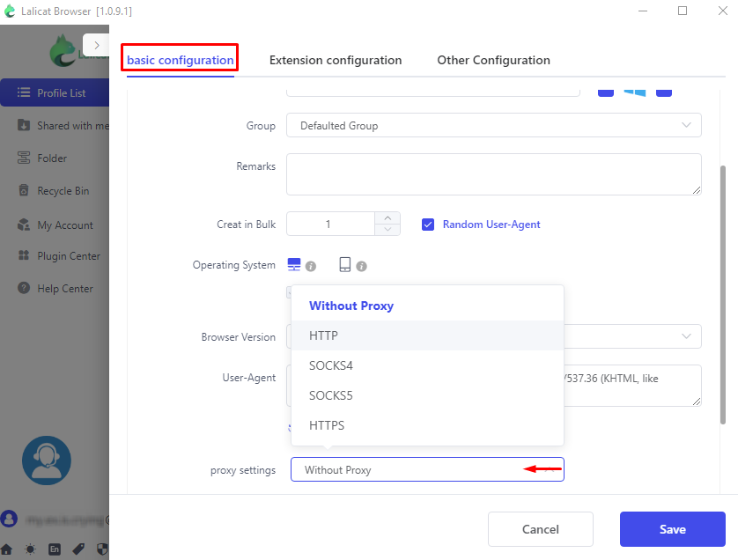
Task: Open Help Center in sidebar
Action: click(55, 289)
